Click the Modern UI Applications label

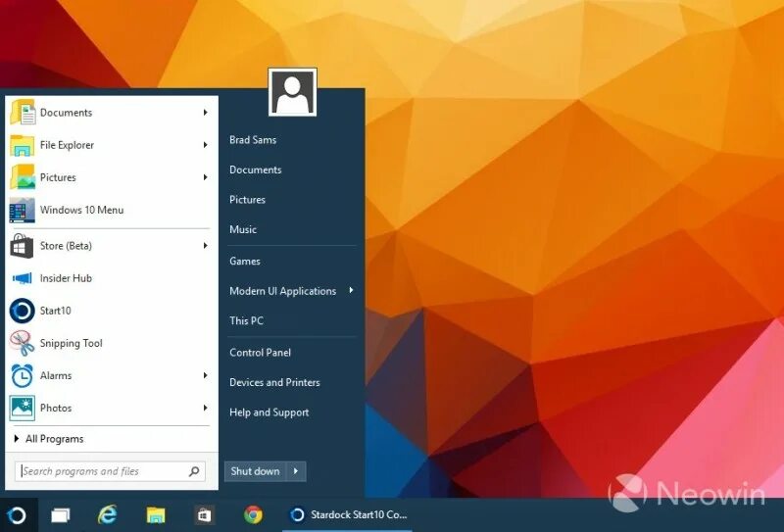tap(282, 291)
